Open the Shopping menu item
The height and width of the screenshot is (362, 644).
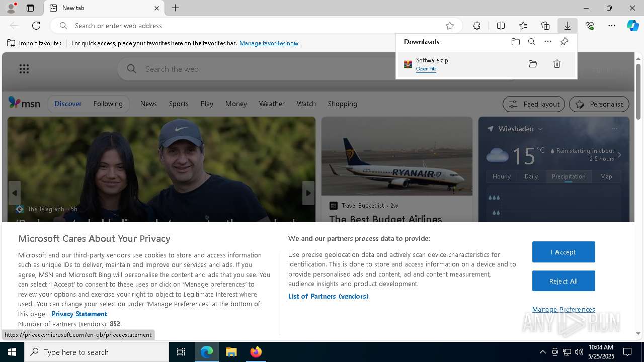(342, 104)
